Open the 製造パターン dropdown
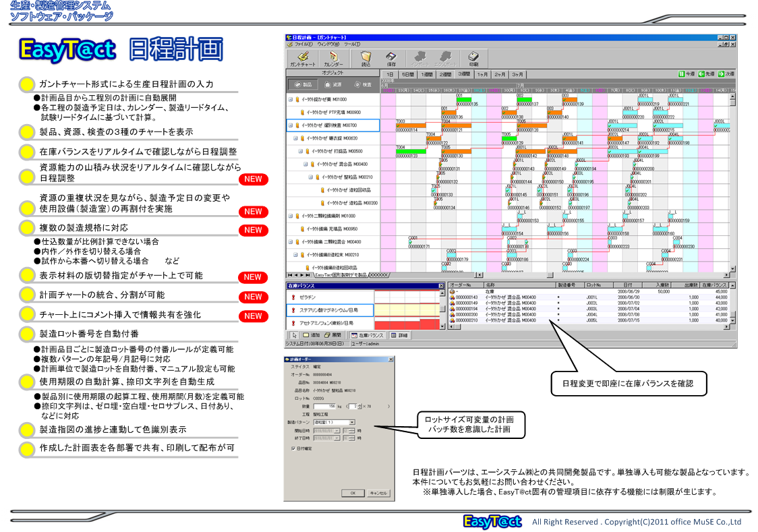 [352, 423]
